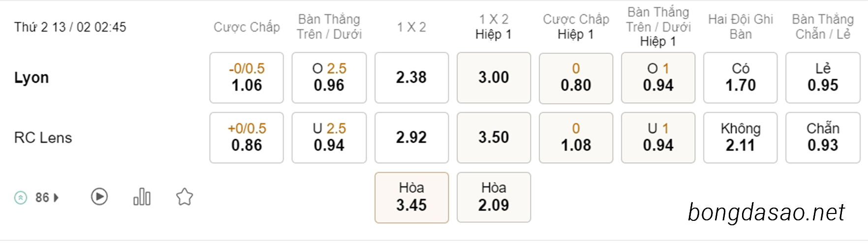Select both teams score Không 2.11
This screenshot has width=868, height=243.
[x=741, y=138]
